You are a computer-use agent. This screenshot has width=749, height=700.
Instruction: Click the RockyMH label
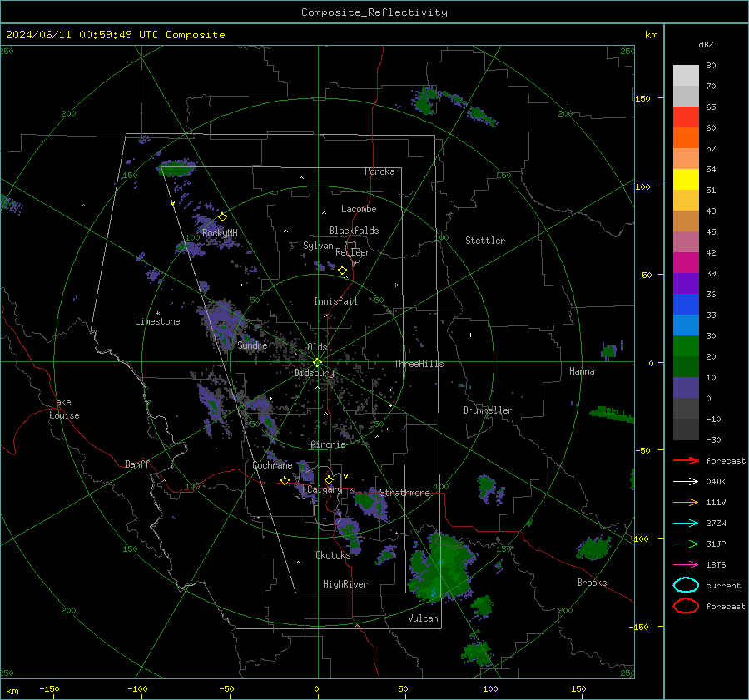pos(220,233)
